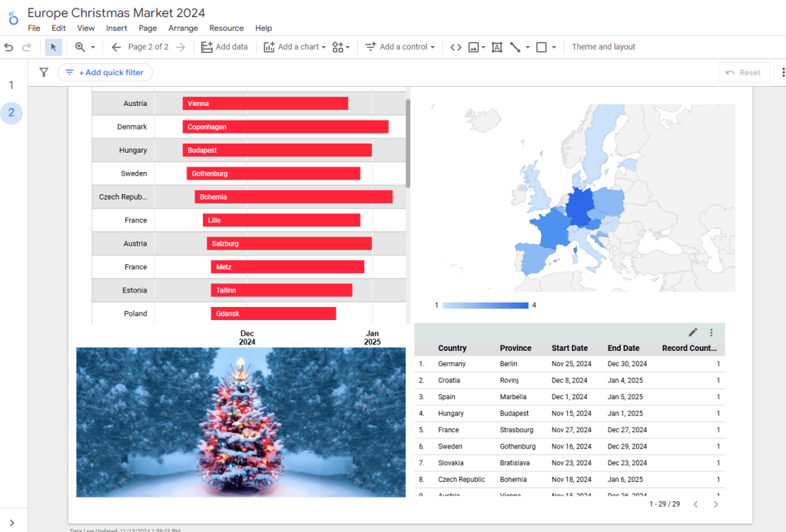The height and width of the screenshot is (532, 786).
Task: Select page 1 in the side panel
Action: [12, 85]
